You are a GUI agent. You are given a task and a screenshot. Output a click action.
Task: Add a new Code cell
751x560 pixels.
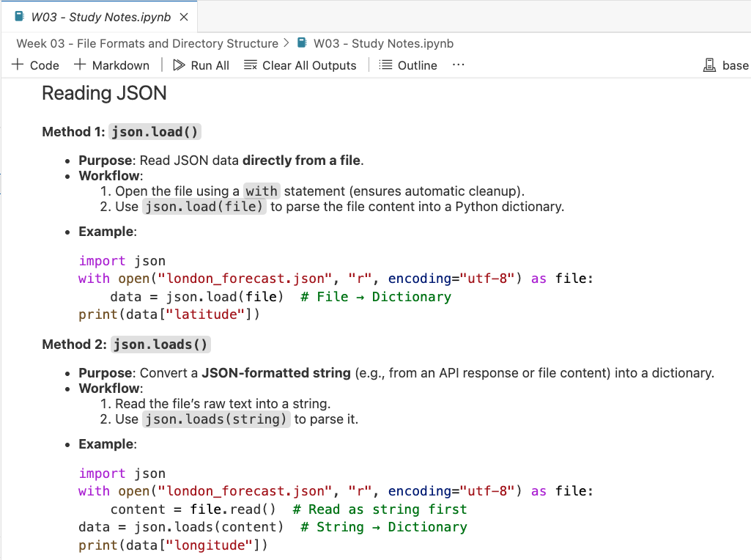36,65
